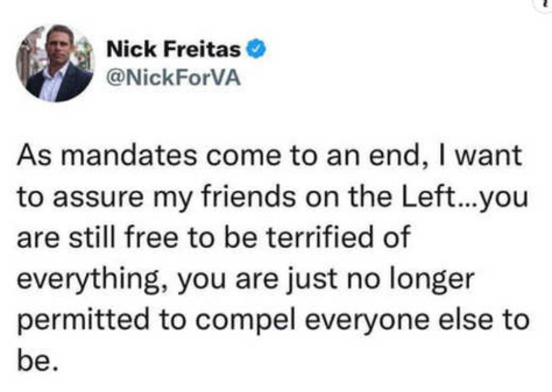Open the round profile photo avatar
The width and height of the screenshot is (552, 392).
pos(54,64)
